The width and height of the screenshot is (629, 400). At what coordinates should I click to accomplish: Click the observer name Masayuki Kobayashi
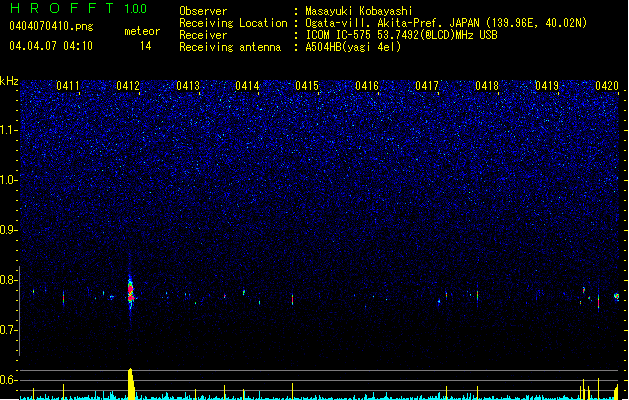click(359, 11)
